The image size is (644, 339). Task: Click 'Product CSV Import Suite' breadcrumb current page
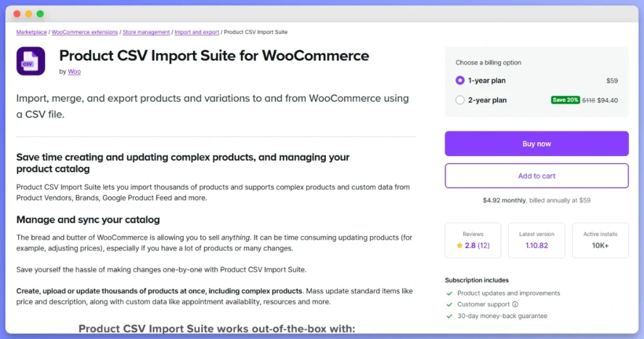coord(255,32)
